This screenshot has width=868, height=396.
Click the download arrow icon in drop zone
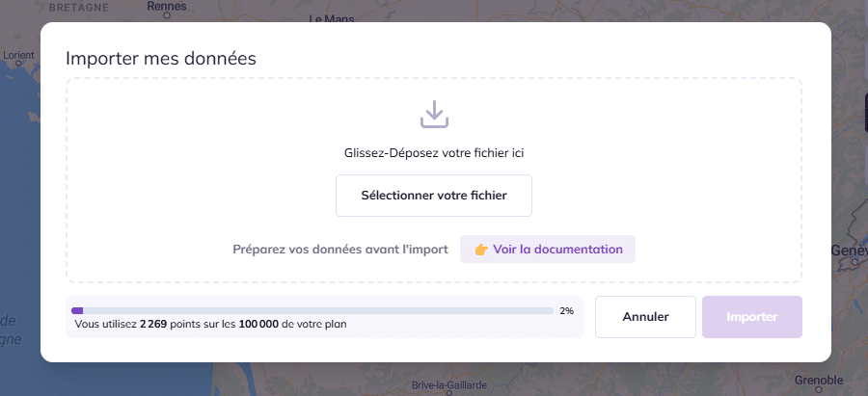click(x=434, y=114)
